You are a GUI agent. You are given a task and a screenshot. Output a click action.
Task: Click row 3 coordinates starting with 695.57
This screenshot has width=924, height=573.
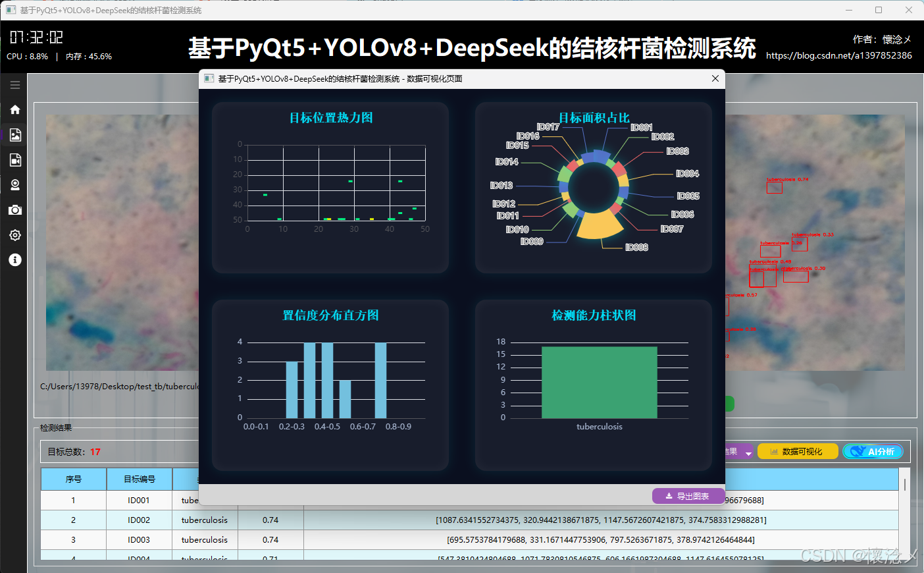click(601, 539)
